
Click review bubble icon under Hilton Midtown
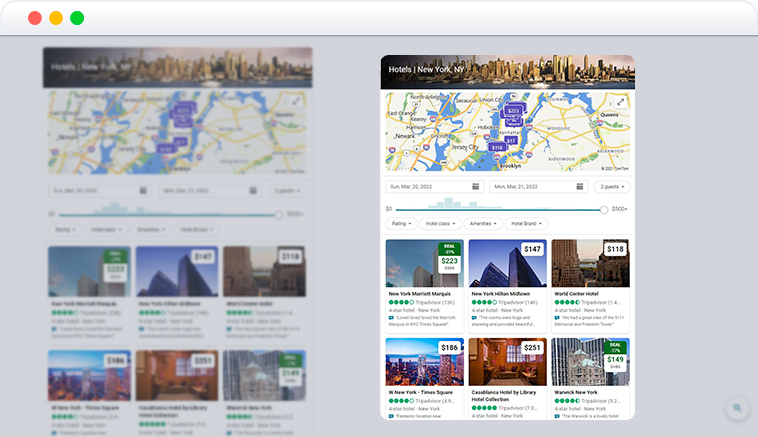474,318
